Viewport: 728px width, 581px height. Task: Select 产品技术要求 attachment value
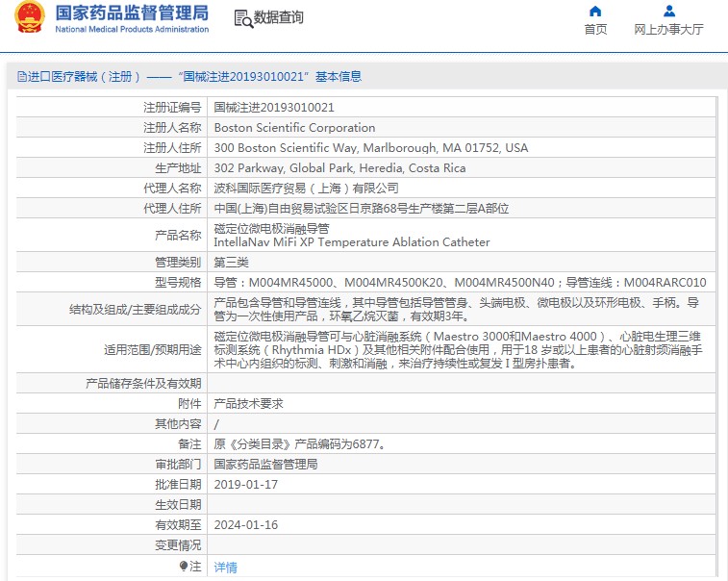pos(248,404)
